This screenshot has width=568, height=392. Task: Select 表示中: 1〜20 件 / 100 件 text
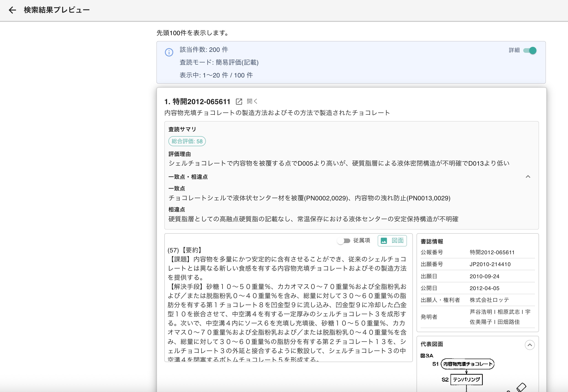216,75
